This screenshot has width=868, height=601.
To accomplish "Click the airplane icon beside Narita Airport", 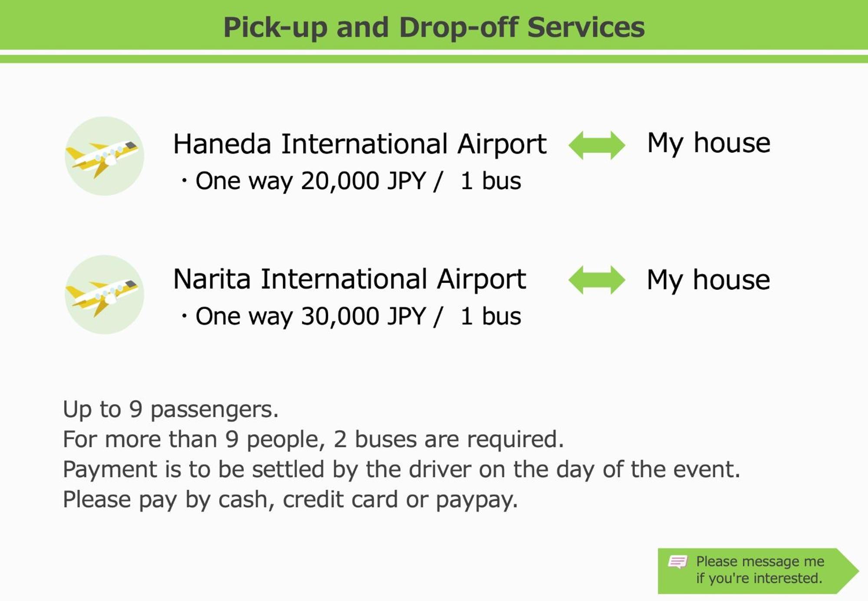I will [x=104, y=294].
